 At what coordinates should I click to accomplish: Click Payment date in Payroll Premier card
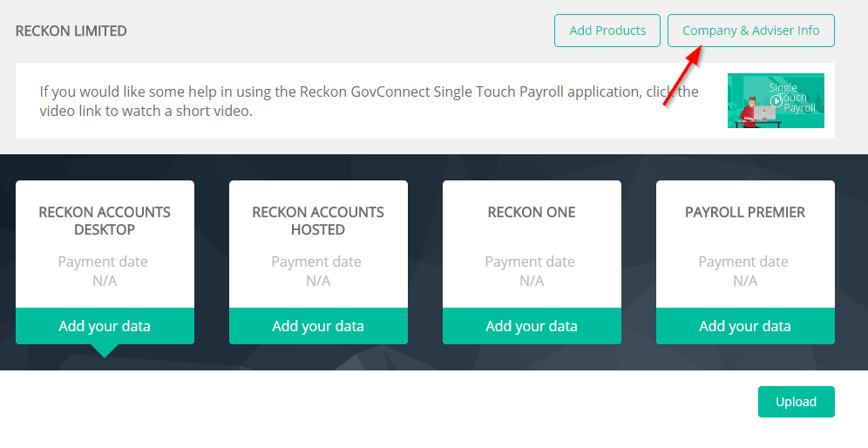point(743,262)
